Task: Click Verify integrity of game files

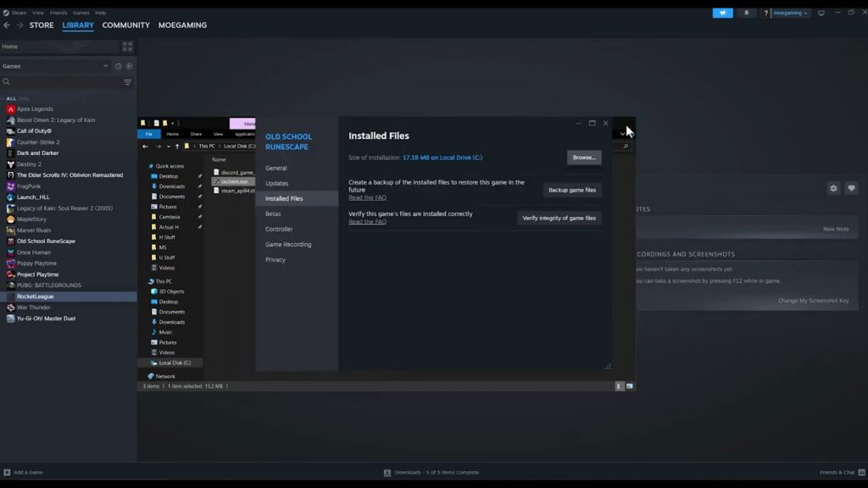Action: [x=559, y=218]
